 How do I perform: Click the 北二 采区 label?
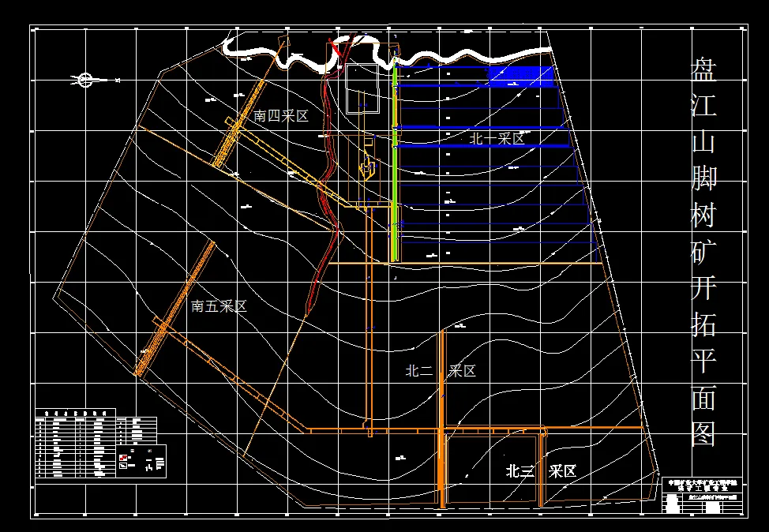tap(441, 371)
